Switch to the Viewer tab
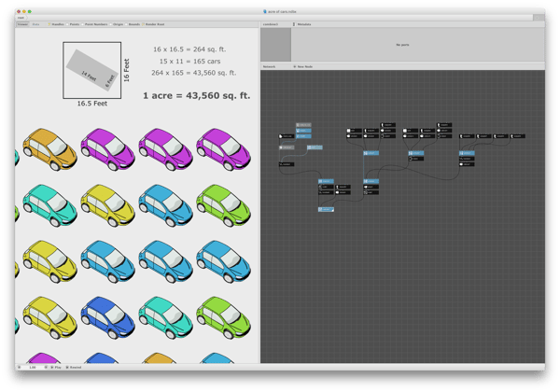Image resolution: width=560 pixels, height=392 pixels. tap(22, 24)
